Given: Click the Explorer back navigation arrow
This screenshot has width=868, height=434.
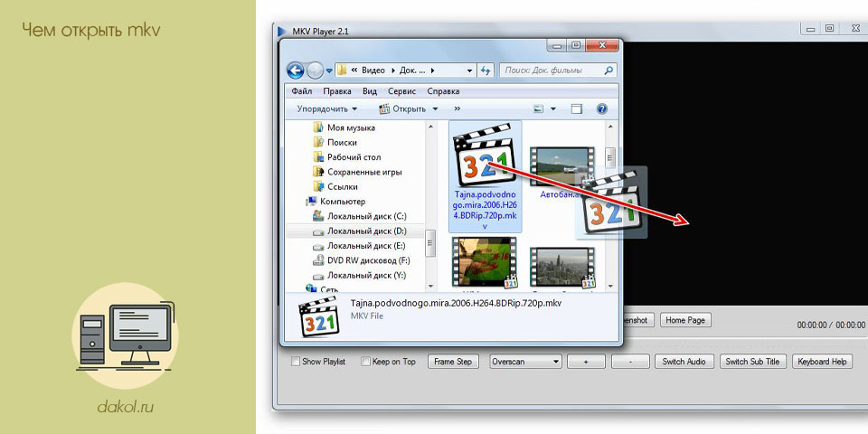Looking at the screenshot, I should click(x=296, y=71).
